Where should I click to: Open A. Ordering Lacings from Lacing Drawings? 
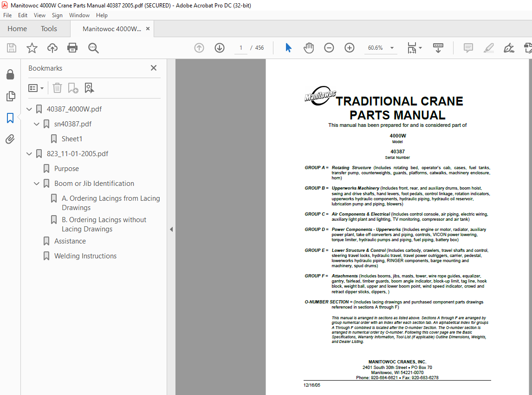(110, 203)
